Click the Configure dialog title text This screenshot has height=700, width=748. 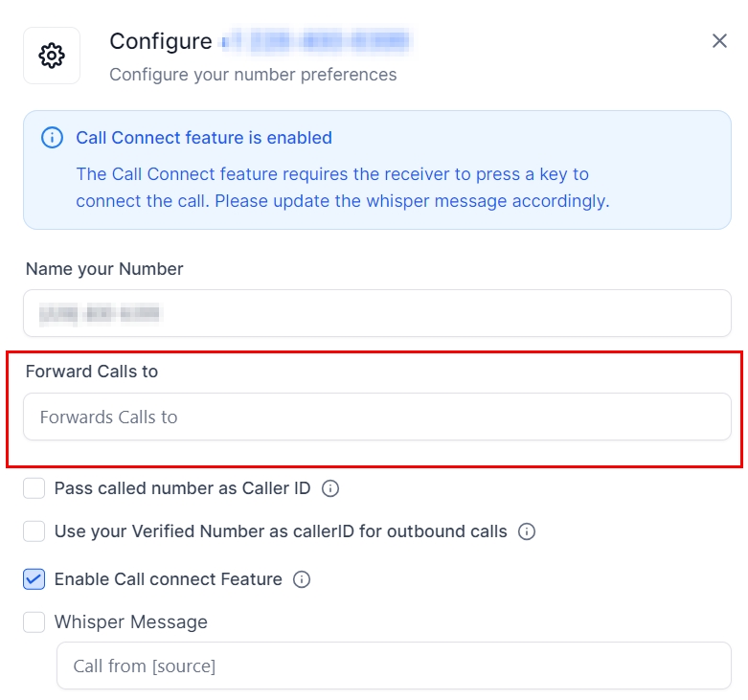click(161, 41)
